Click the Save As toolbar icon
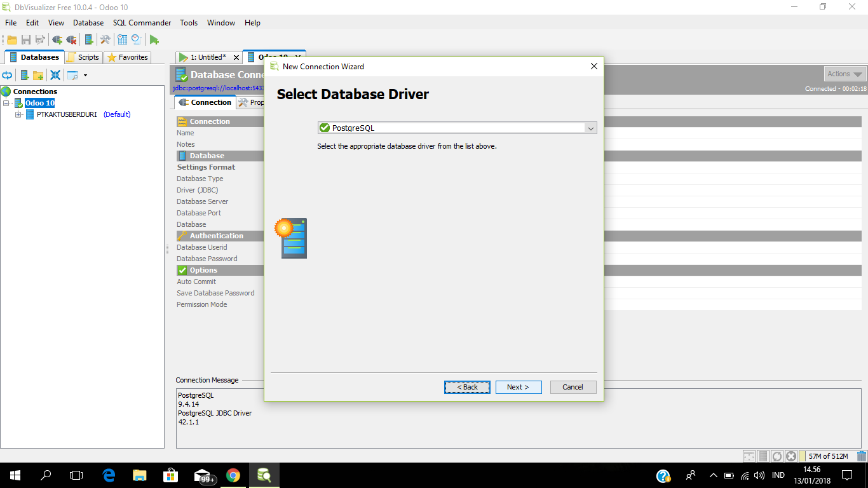The width and height of the screenshot is (868, 488). click(40, 39)
